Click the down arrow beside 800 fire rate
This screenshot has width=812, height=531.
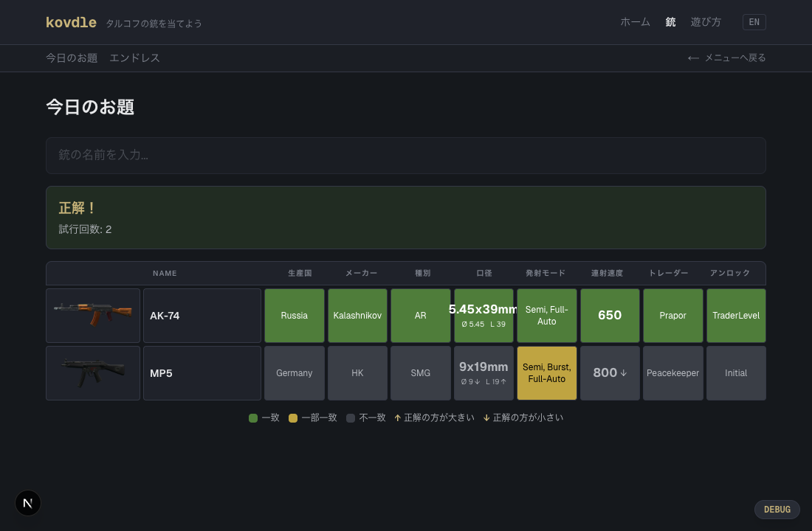coord(624,373)
